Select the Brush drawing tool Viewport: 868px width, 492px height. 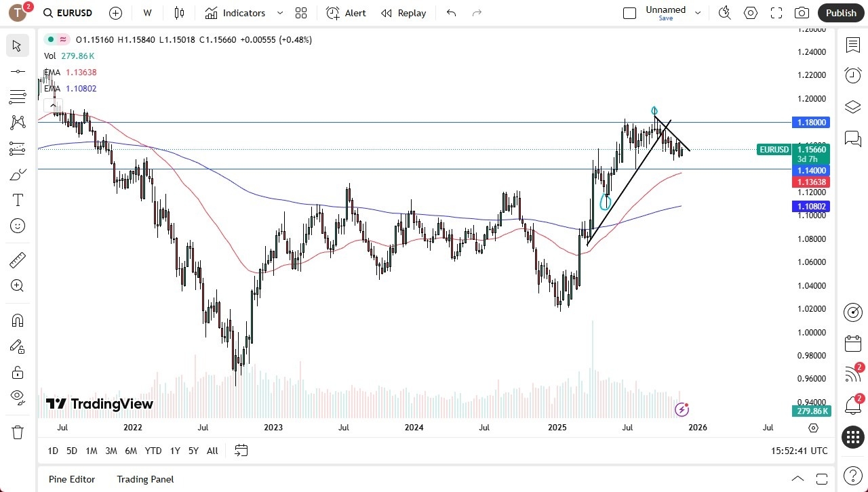pos(17,174)
